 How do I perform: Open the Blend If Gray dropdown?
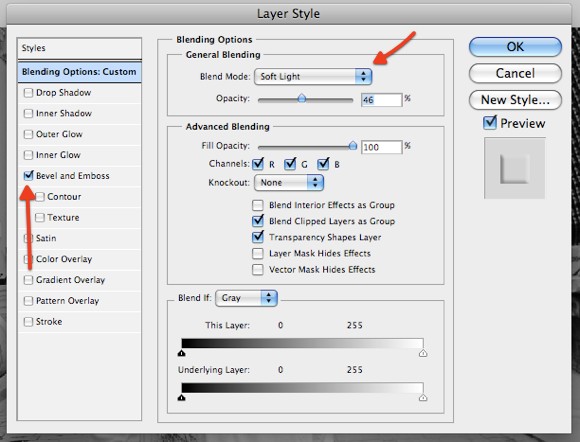click(246, 298)
